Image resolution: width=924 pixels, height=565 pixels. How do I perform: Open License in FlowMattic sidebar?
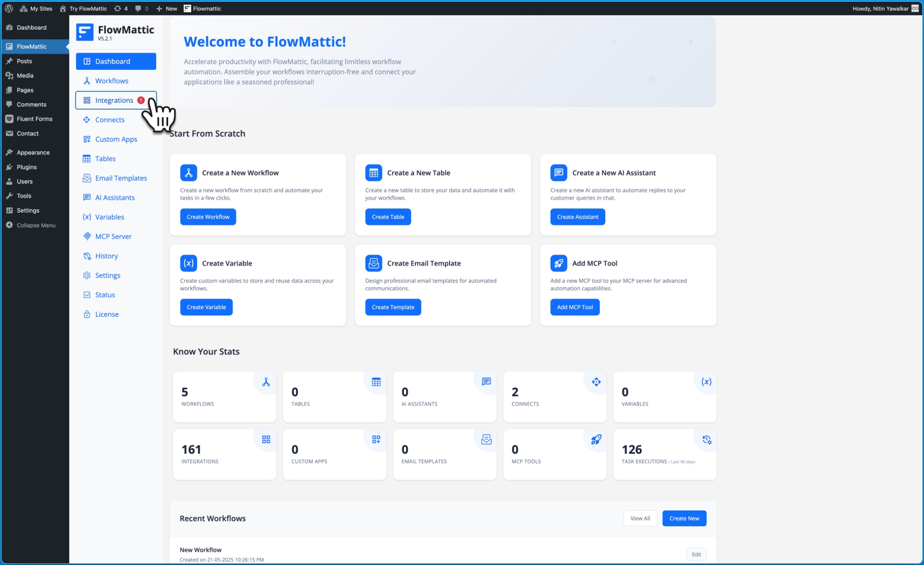[x=116, y=314]
